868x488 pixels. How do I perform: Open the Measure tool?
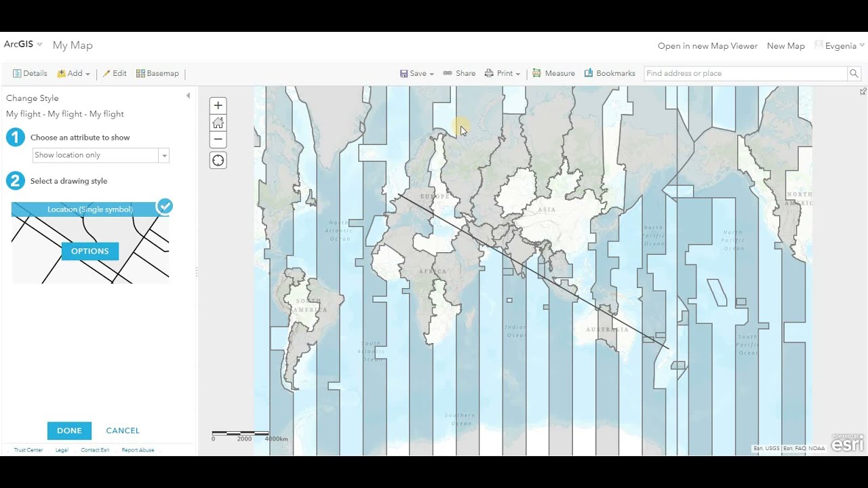[553, 73]
